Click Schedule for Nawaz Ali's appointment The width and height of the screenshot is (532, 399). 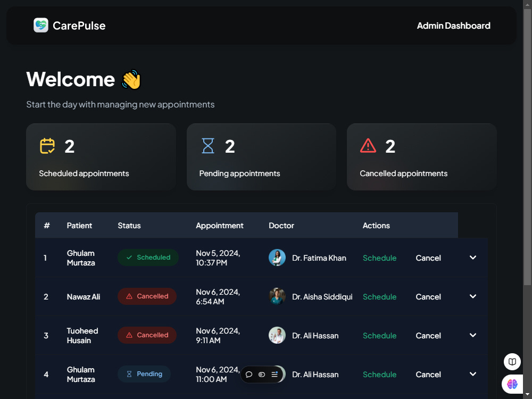[x=380, y=297]
